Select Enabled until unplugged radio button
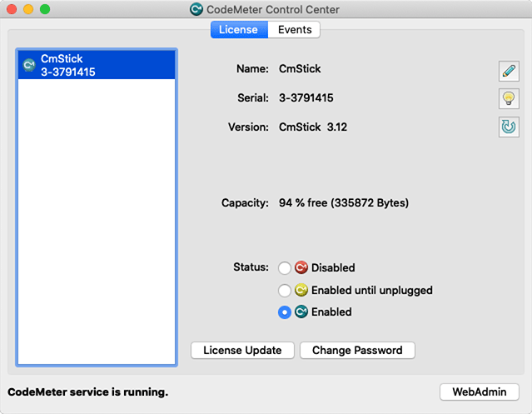Screen dimensions: 532x414 click(x=285, y=291)
